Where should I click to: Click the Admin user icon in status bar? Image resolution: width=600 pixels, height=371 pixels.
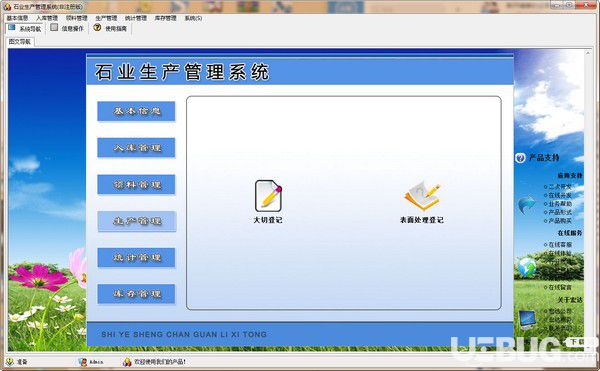82,361
